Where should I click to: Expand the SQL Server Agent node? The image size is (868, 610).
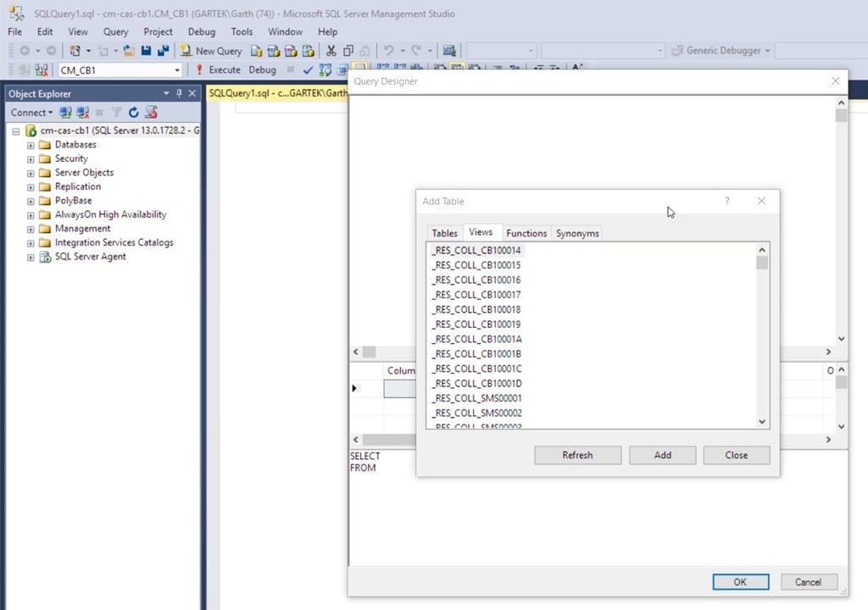[31, 258]
